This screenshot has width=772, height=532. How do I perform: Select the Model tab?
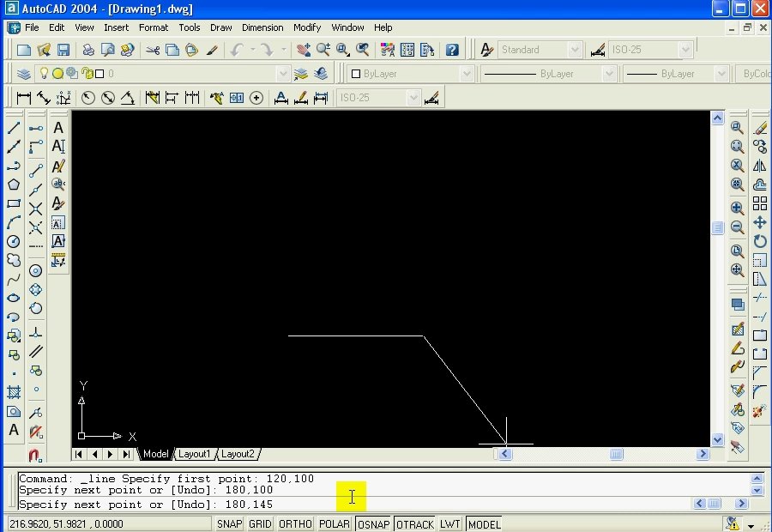pyautogui.click(x=155, y=454)
